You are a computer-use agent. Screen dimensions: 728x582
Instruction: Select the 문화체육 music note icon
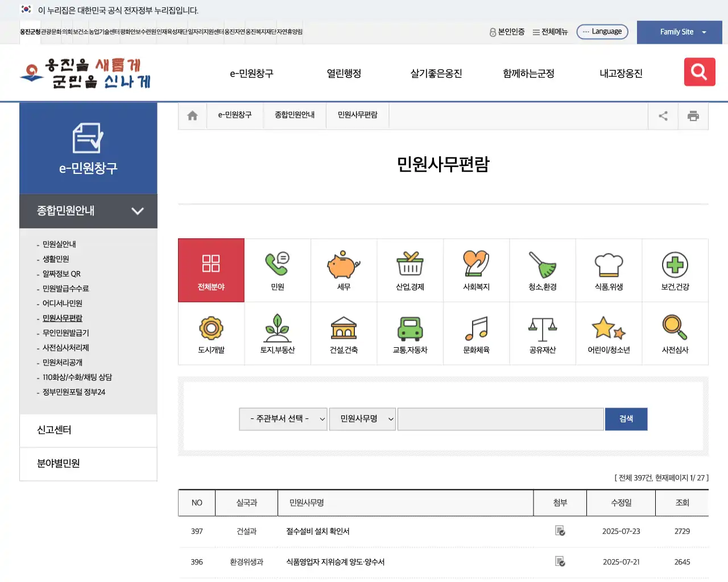[476, 333]
